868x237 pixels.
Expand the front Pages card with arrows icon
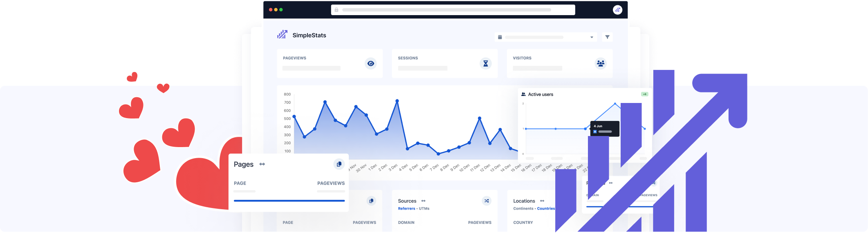click(262, 164)
